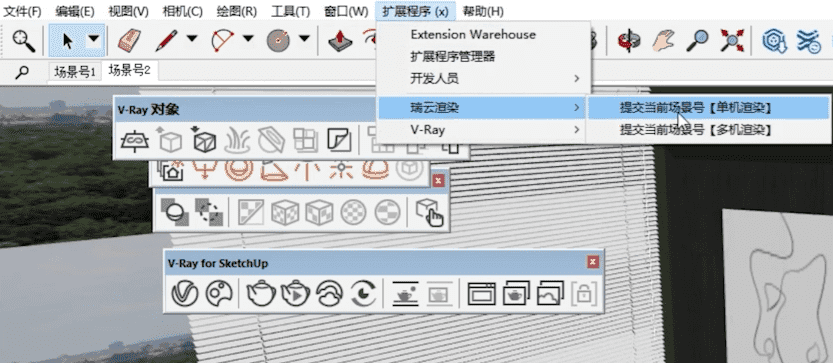
Task: Click the Import Proxy cube icon
Action: [x=204, y=140]
